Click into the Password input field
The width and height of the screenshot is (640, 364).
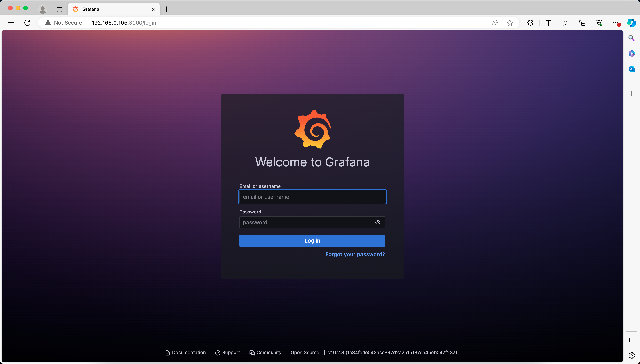pyautogui.click(x=312, y=222)
